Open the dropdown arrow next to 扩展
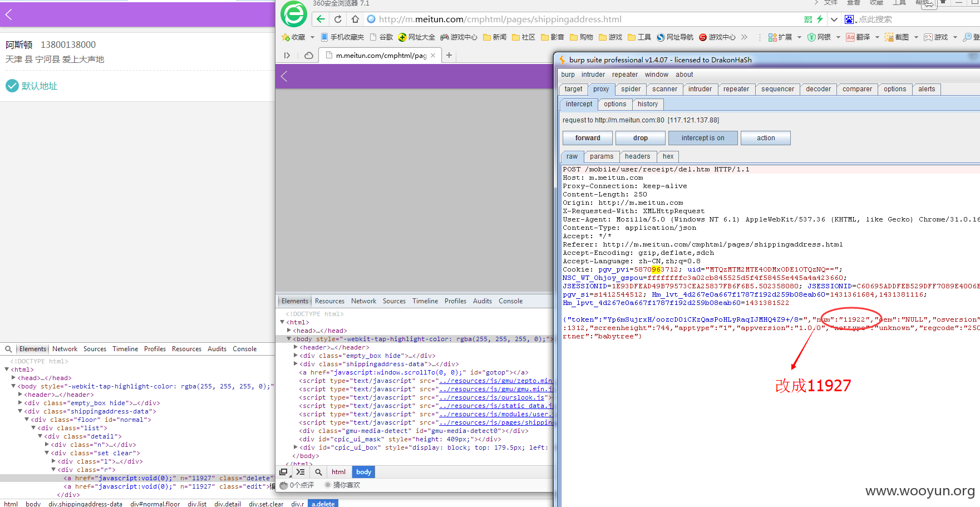Image resolution: width=980 pixels, height=507 pixels. coord(799,37)
